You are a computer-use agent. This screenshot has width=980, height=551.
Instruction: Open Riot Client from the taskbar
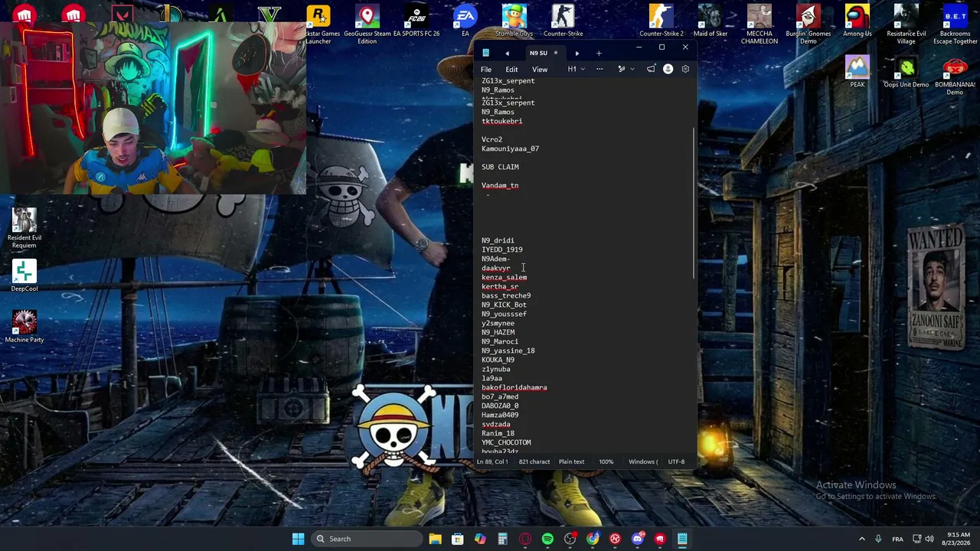click(660, 539)
